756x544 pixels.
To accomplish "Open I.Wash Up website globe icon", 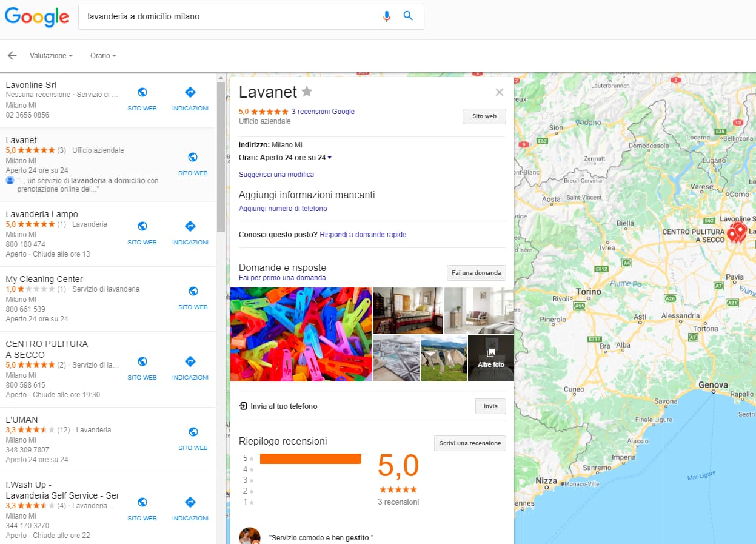I will [142, 502].
